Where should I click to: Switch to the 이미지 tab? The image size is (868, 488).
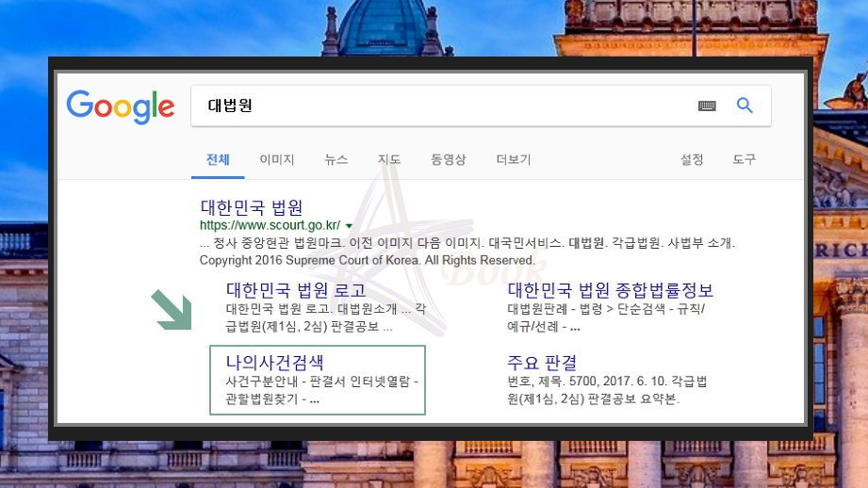click(277, 160)
